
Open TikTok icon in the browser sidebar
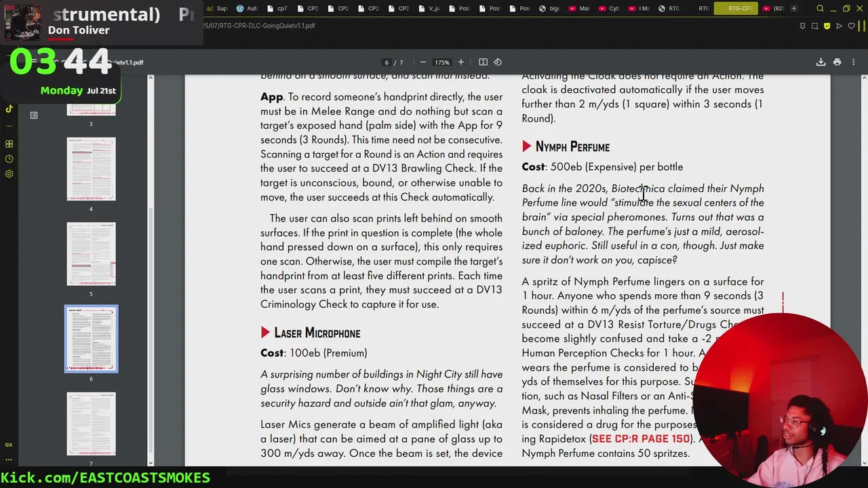coord(9,108)
